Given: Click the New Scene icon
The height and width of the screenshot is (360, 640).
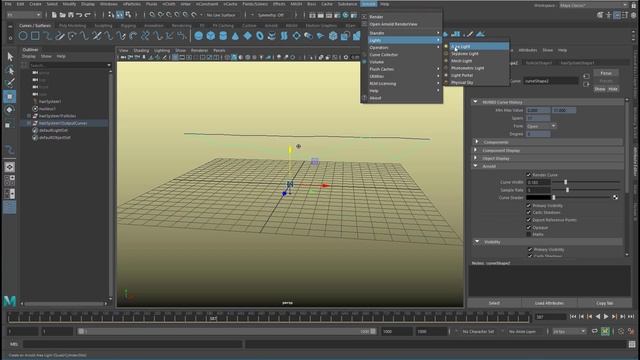Looking at the screenshot, I should pyautogui.click(x=54, y=15).
